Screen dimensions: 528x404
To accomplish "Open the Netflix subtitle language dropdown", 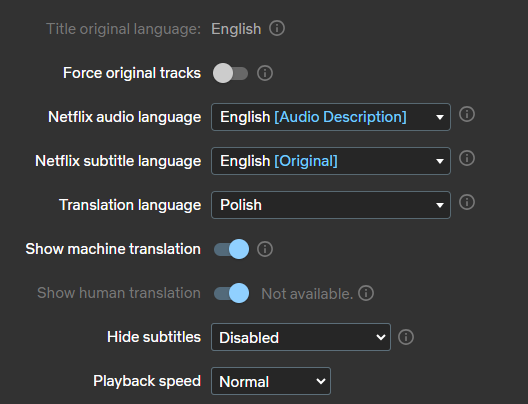I will point(331,161).
